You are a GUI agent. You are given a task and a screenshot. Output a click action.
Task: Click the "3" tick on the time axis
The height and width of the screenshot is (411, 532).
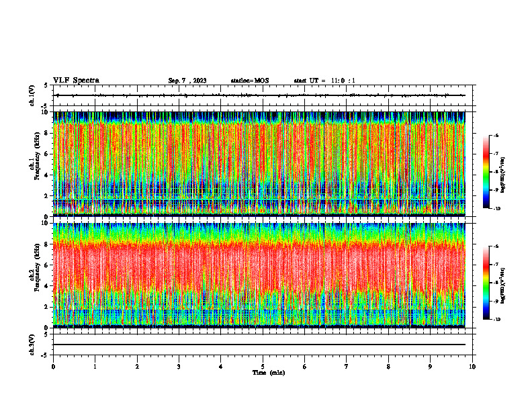coord(179,367)
